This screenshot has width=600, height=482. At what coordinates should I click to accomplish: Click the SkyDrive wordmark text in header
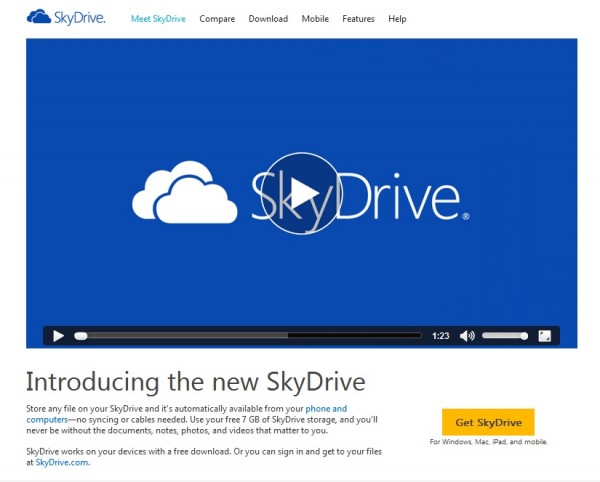[x=80, y=18]
